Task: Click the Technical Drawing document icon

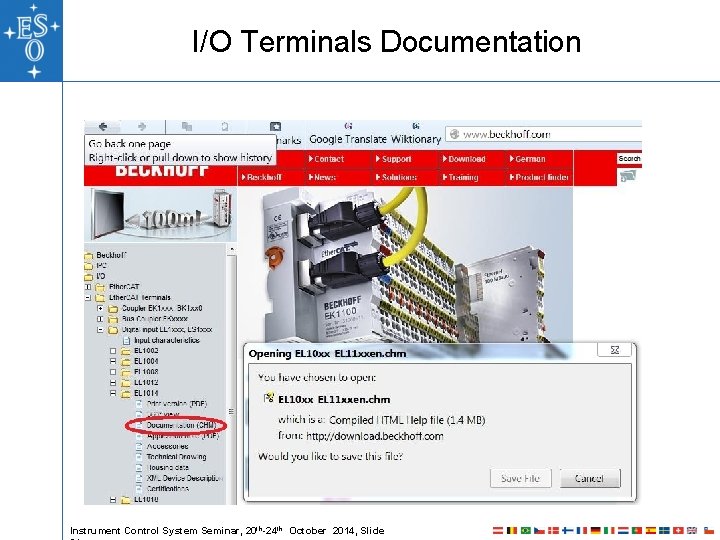Action: 139,457
